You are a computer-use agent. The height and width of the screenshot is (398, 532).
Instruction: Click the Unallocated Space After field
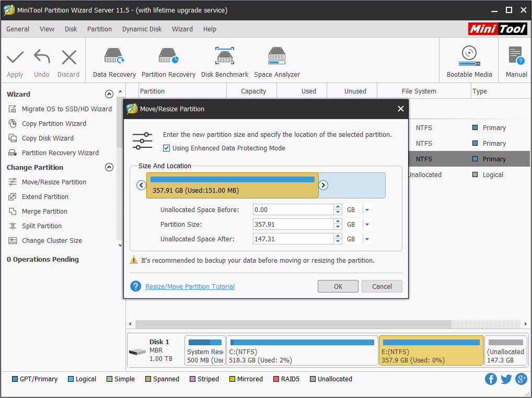click(x=293, y=239)
